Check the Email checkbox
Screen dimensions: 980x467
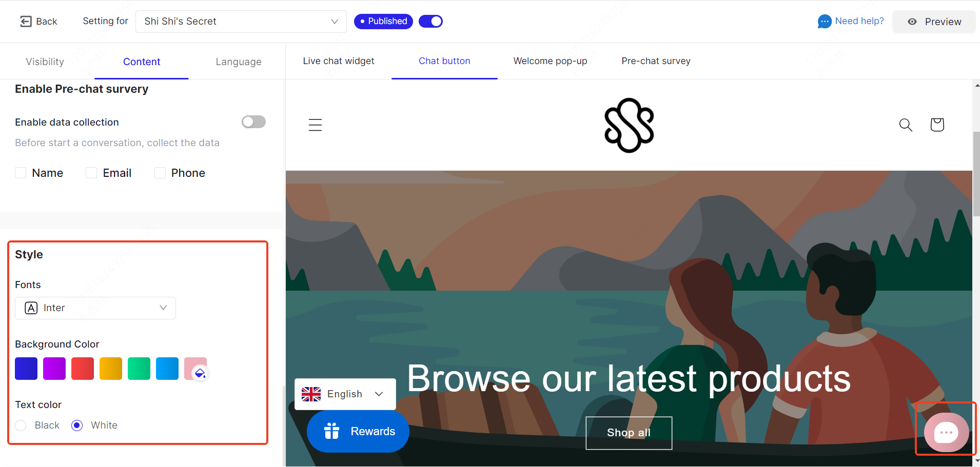(91, 173)
